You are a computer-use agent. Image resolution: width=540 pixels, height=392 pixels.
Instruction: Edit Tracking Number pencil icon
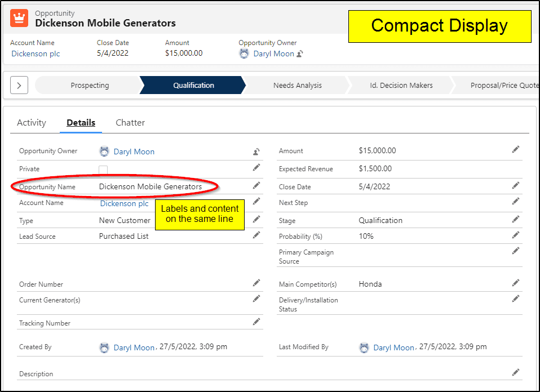point(256,322)
